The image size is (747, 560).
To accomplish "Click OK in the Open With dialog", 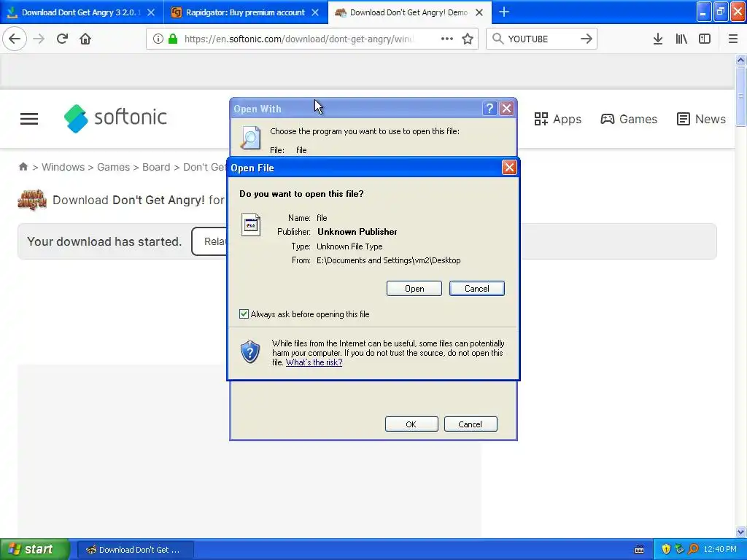I will [x=411, y=424].
